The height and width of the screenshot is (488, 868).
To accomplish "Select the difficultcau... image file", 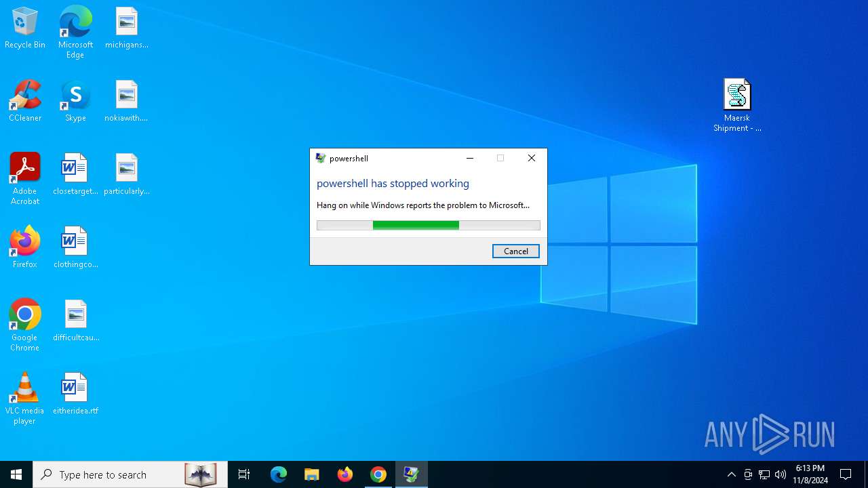I will pos(75,321).
